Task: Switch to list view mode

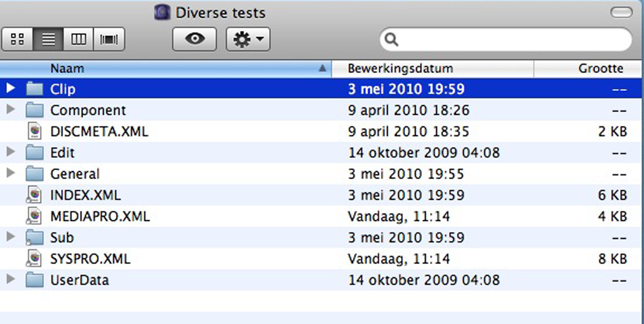Action: pos(48,39)
